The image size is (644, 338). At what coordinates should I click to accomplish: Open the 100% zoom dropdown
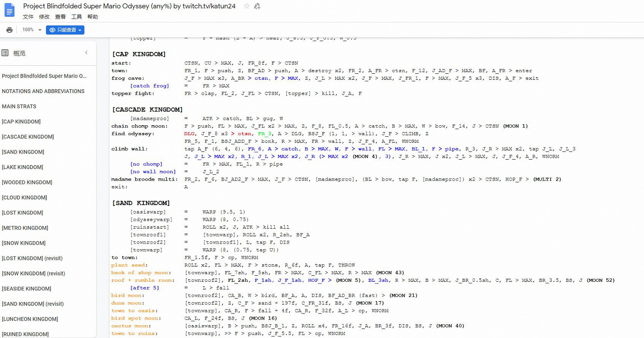point(32,30)
